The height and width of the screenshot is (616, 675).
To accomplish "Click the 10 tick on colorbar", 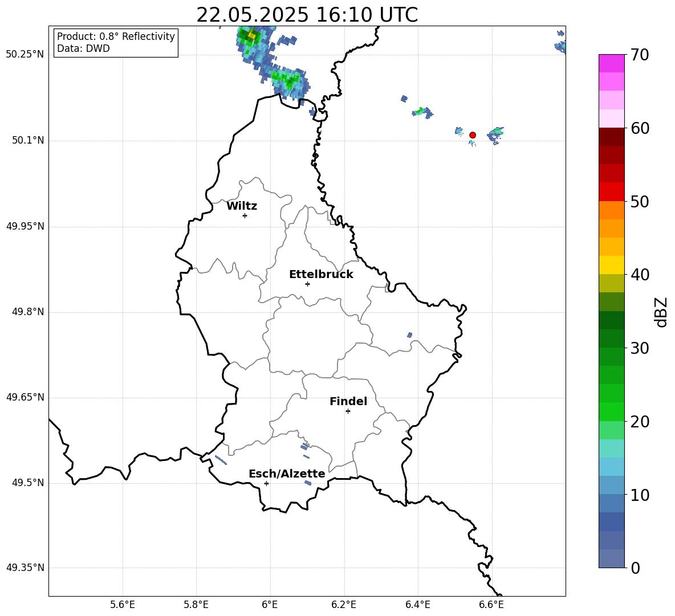I will tap(640, 495).
